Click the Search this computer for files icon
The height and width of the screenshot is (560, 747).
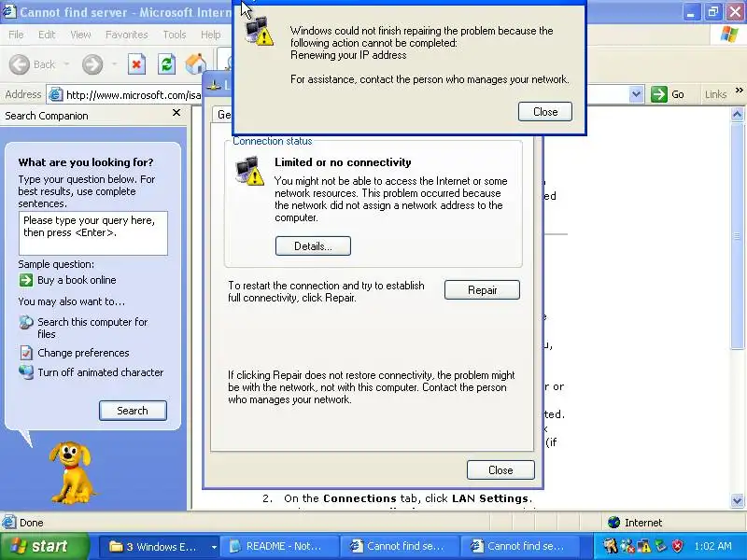[x=26, y=322]
